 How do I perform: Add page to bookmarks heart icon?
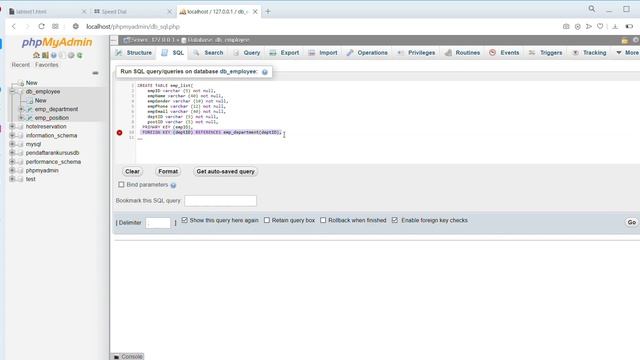coord(600,27)
